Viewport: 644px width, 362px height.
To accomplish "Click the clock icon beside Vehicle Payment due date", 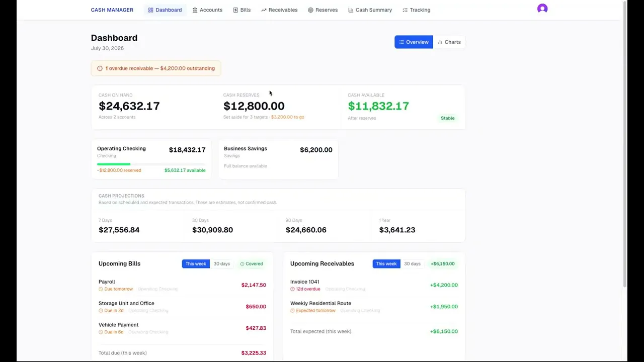I will click(101, 332).
